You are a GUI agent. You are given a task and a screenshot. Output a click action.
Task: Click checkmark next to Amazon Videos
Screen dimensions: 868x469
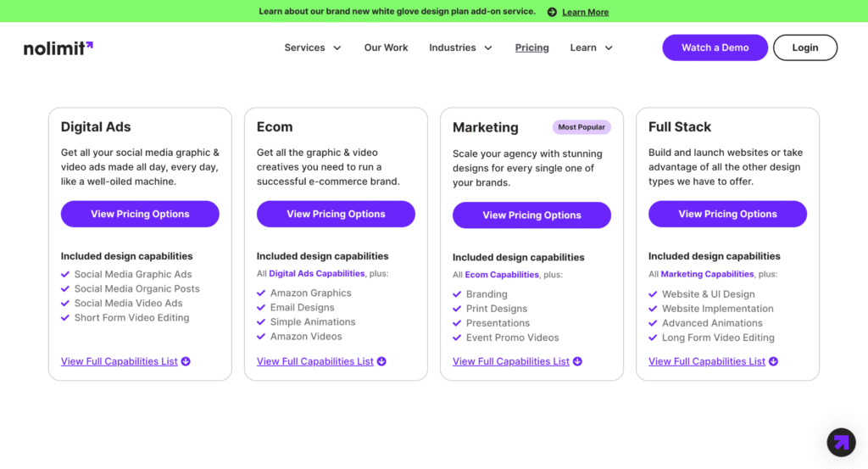tap(261, 336)
